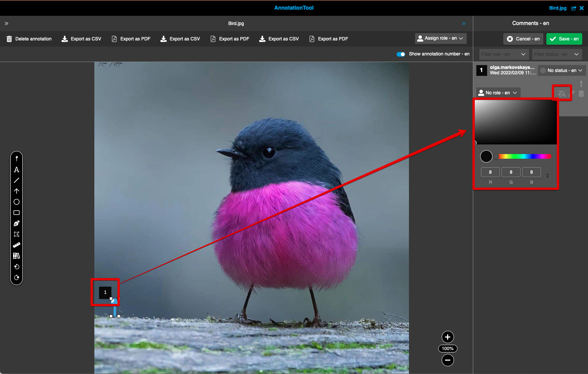
Task: Open the fill color picker for annotation 1
Action: [x=562, y=93]
